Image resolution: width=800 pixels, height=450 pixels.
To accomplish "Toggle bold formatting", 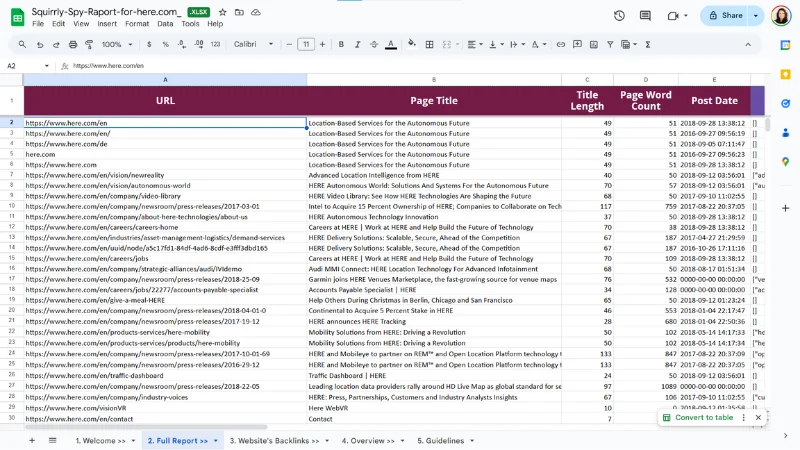I will (x=341, y=44).
